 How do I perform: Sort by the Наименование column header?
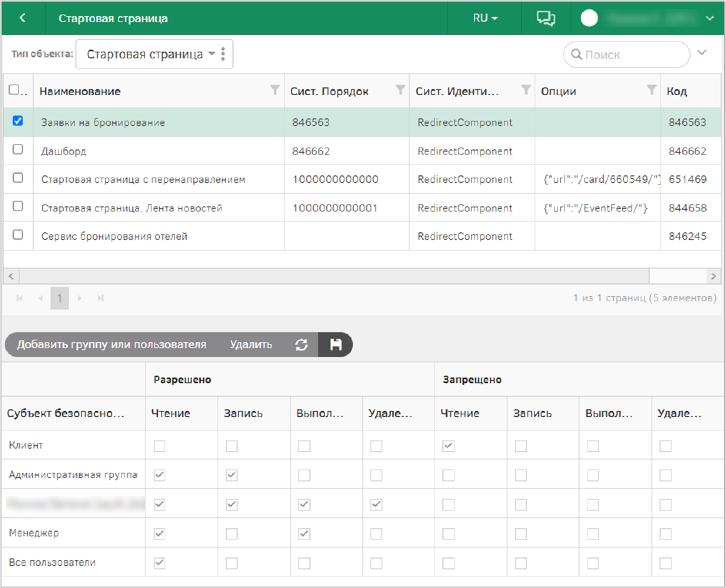(80, 91)
